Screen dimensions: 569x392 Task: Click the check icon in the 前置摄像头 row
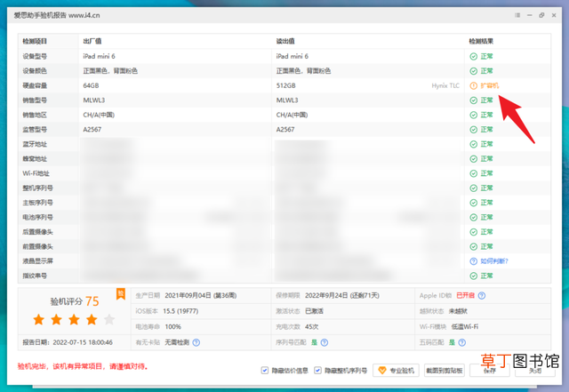tap(474, 247)
